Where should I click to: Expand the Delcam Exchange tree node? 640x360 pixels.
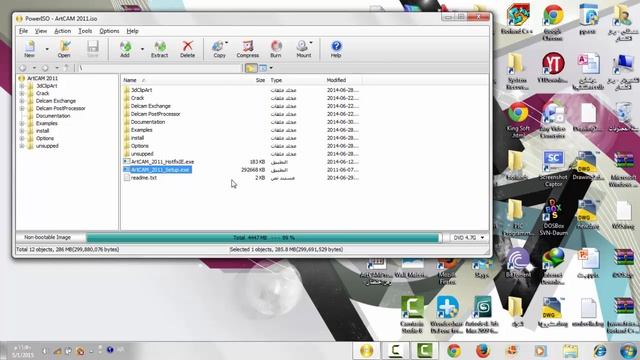click(x=22, y=101)
